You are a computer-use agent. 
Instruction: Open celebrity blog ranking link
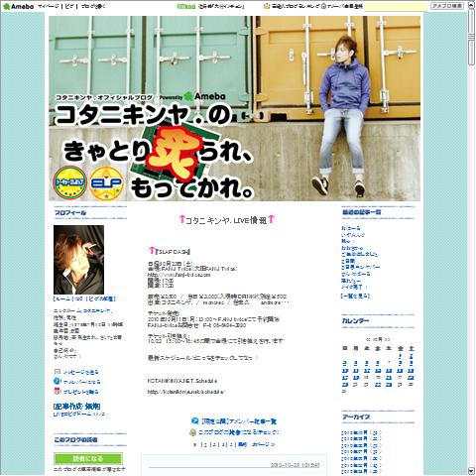[296, 6]
